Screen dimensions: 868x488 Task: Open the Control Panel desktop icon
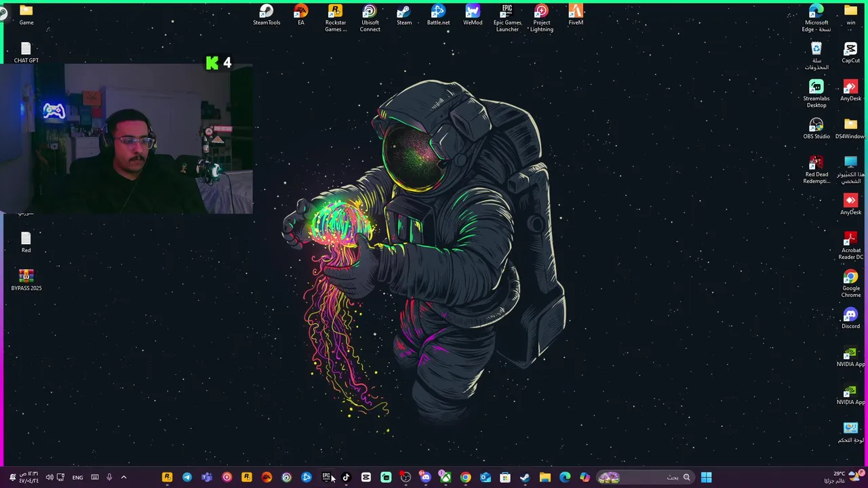pos(850,432)
